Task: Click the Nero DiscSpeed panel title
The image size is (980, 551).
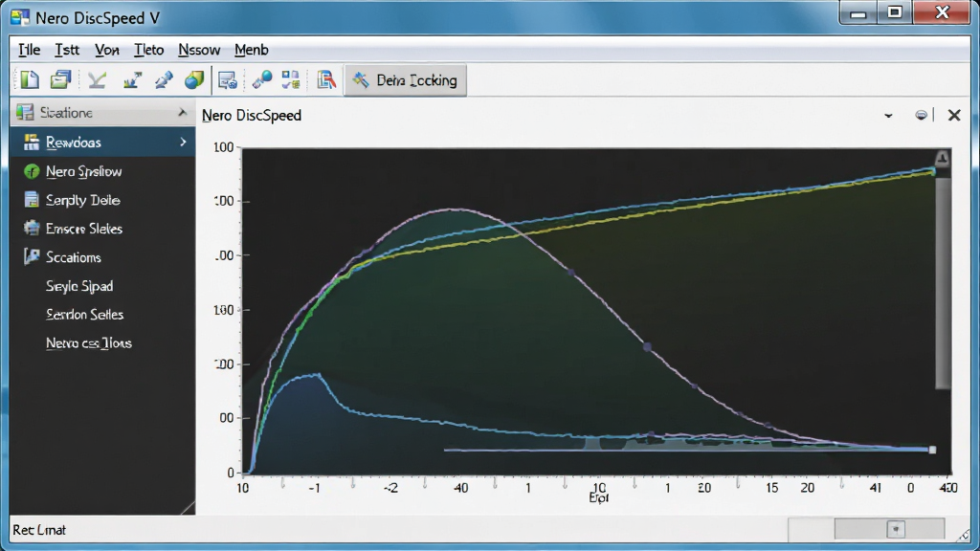Action: click(252, 116)
